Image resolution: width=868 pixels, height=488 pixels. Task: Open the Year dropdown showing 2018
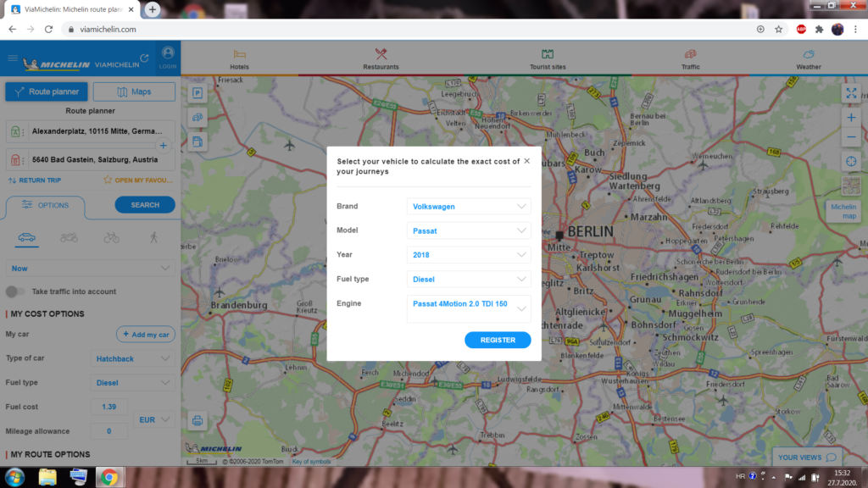(469, 254)
